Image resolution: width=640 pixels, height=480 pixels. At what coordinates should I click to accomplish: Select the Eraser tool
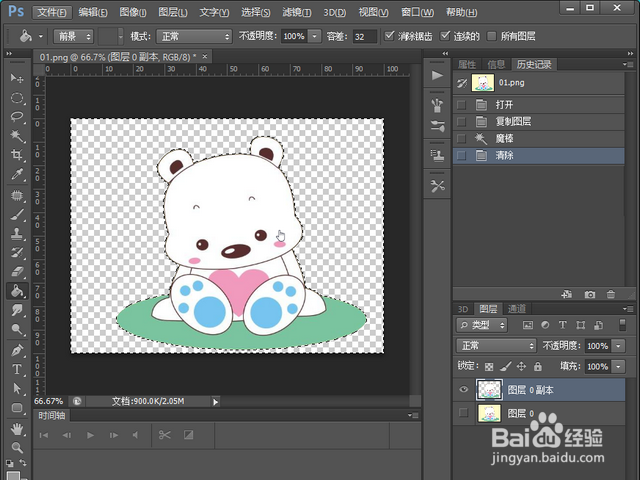point(17,271)
